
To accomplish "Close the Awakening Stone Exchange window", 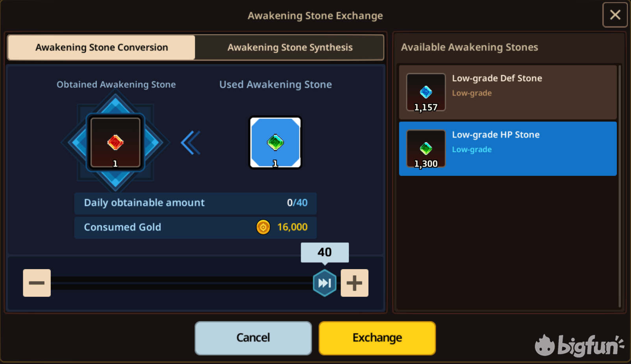I will point(615,15).
